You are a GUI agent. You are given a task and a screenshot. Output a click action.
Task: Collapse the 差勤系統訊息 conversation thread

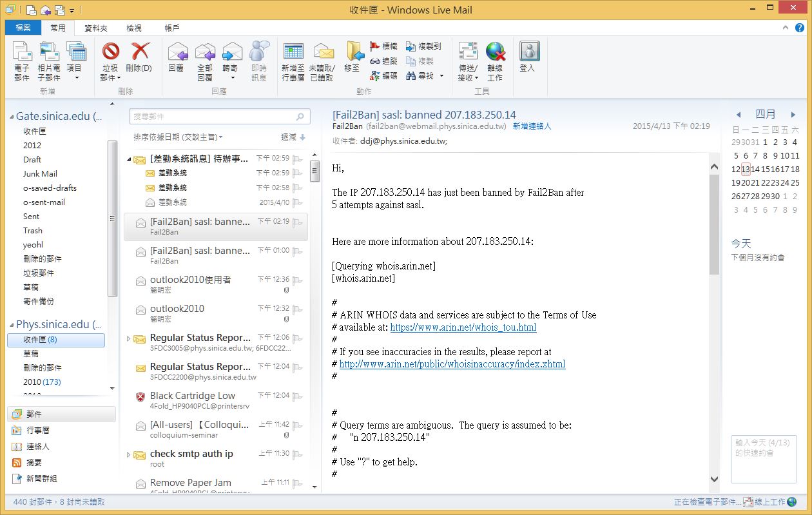pyautogui.click(x=129, y=159)
